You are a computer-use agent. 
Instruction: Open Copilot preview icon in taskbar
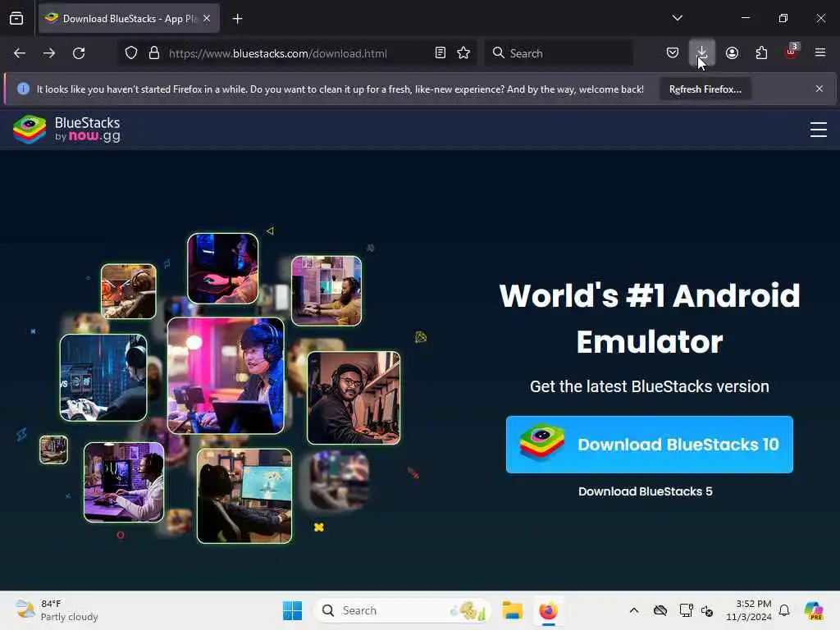[x=814, y=610]
